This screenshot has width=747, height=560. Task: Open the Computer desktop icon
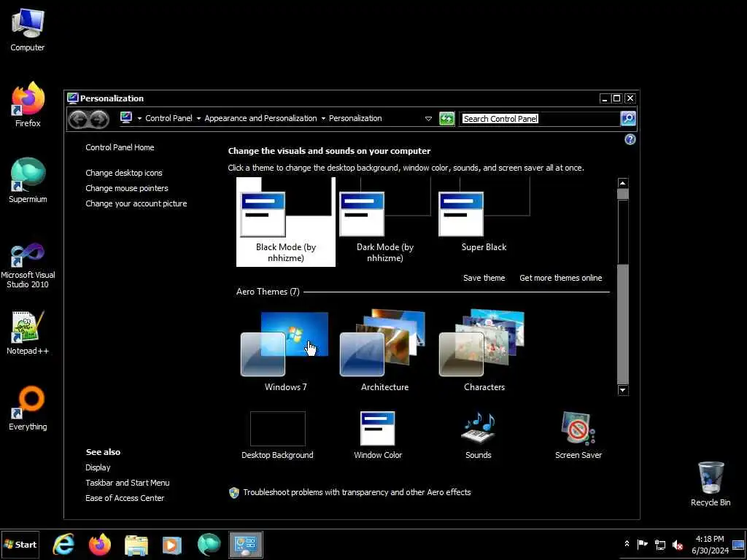28,29
